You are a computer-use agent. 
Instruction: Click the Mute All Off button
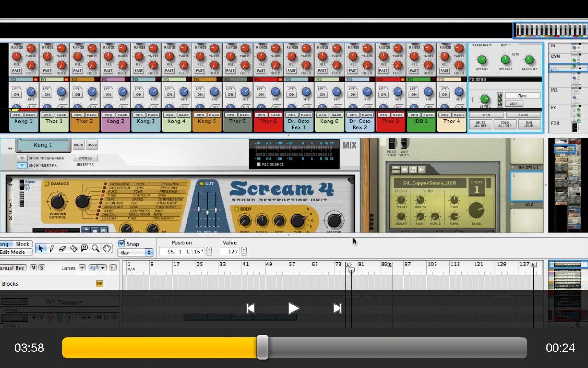481,124
